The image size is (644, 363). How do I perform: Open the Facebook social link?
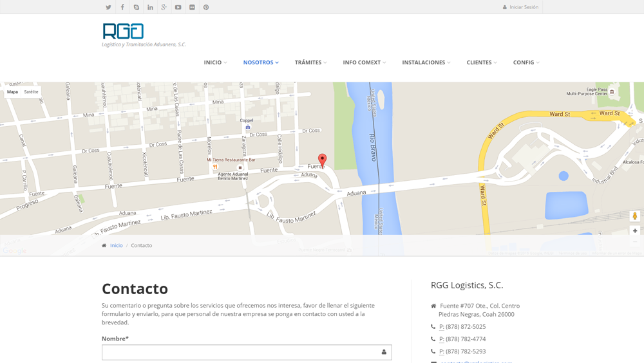[x=122, y=7]
